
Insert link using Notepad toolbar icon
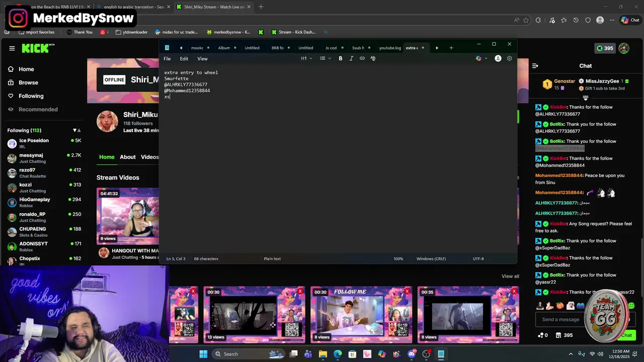[x=362, y=58]
